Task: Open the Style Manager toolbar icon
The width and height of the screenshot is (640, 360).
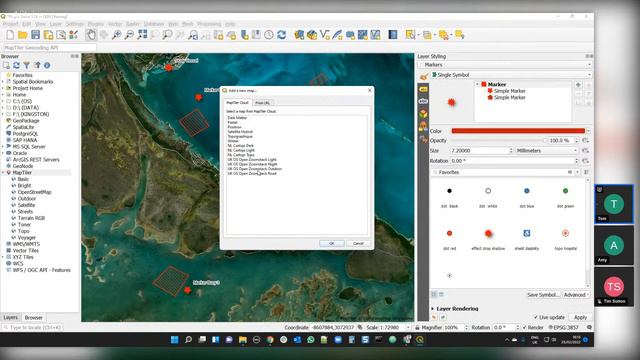Action: click(x=73, y=35)
